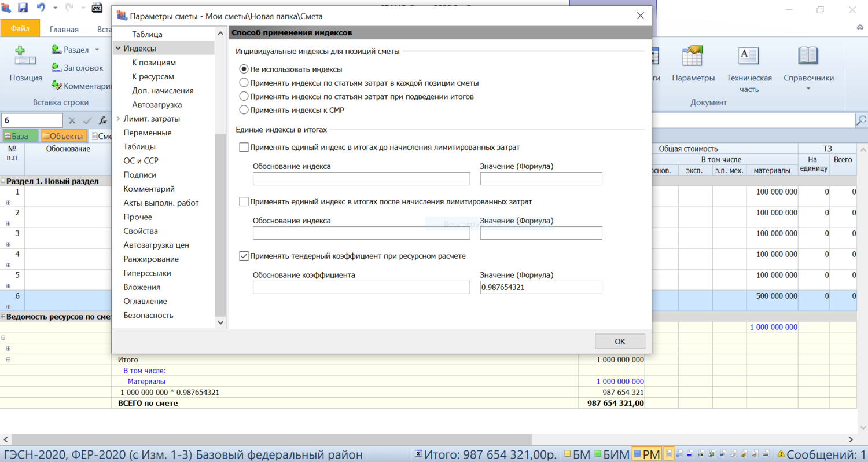Open the Параметры document settings
Image resolution: width=868 pixels, height=462 pixels.
click(x=693, y=65)
